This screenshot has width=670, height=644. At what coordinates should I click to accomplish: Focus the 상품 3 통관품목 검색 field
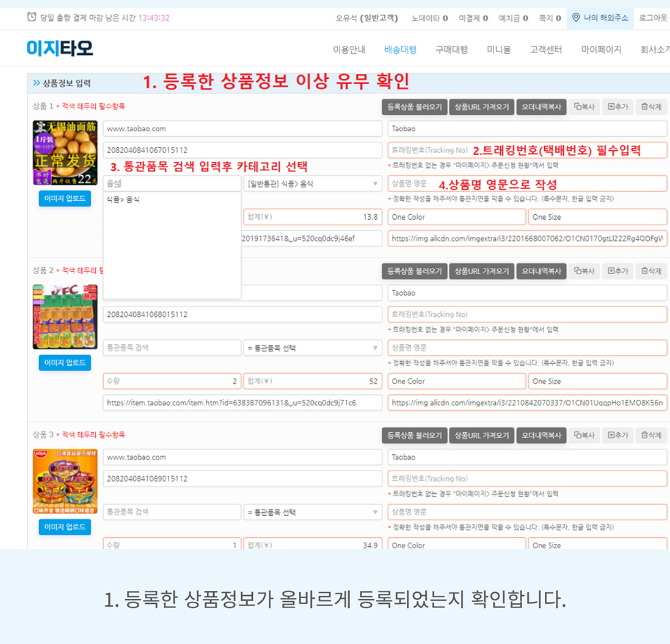(x=172, y=512)
